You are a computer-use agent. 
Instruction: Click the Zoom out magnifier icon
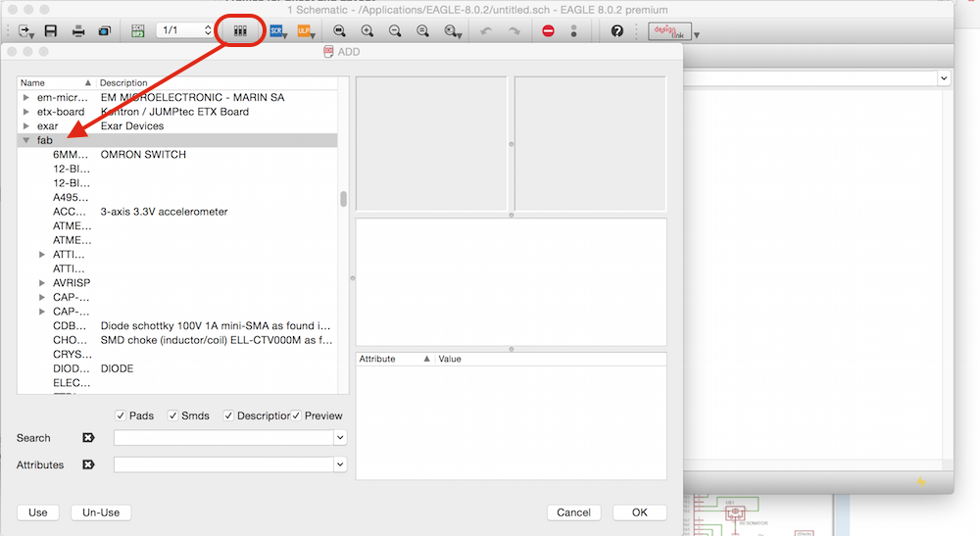(395, 30)
